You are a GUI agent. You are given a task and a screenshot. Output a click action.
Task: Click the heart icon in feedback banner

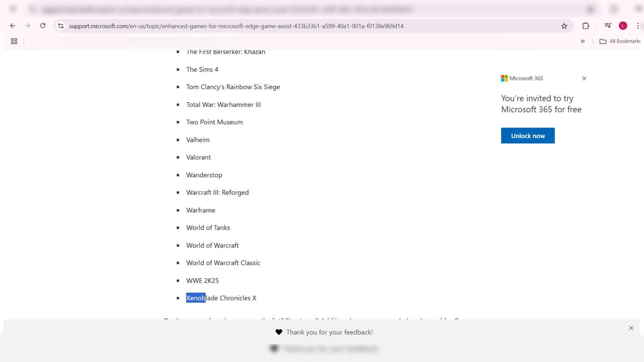point(279,332)
